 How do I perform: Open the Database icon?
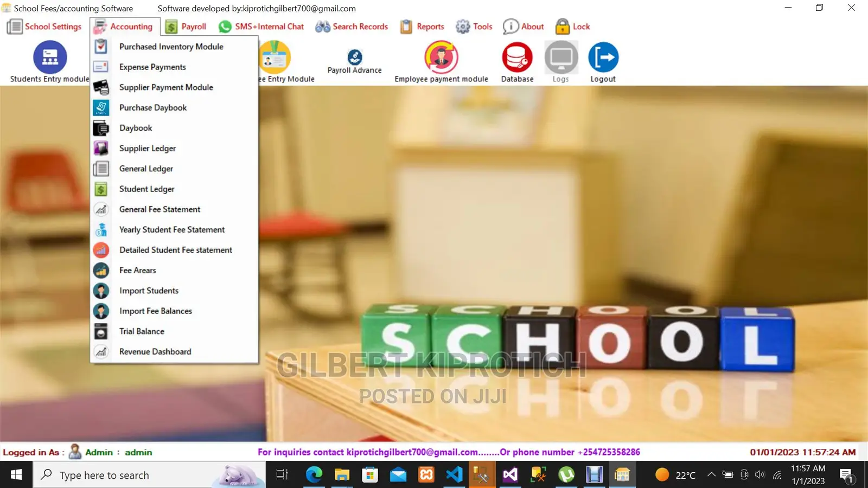click(517, 57)
